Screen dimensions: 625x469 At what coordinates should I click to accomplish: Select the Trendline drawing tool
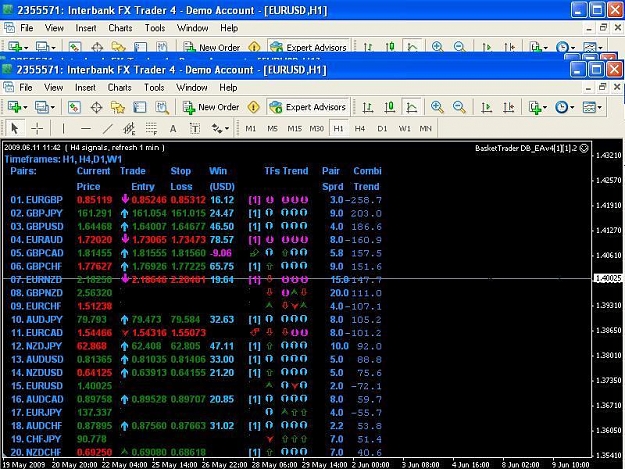pyautogui.click(x=108, y=128)
